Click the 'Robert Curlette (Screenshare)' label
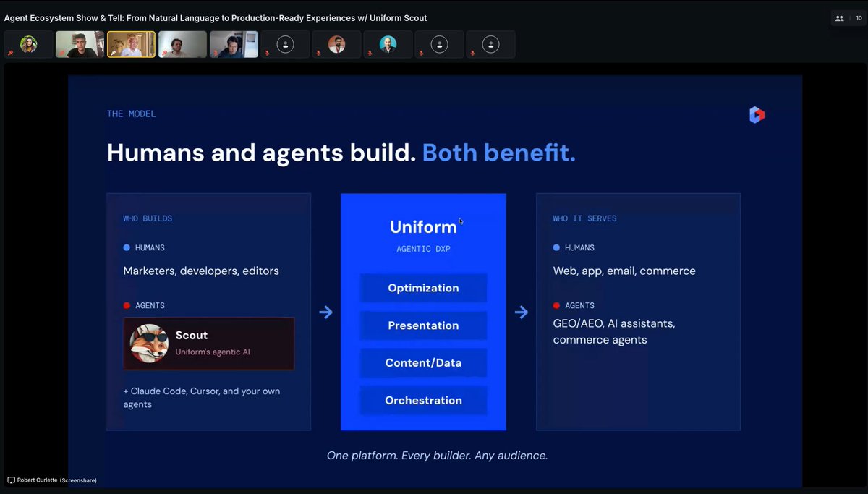868x494 pixels. point(56,480)
